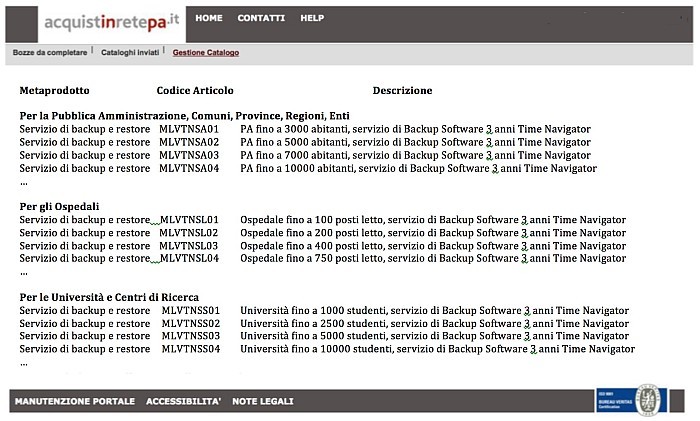Image resolution: width=700 pixels, height=421 pixels.
Task: Select article code MLVTNSL02
Action: click(189, 233)
